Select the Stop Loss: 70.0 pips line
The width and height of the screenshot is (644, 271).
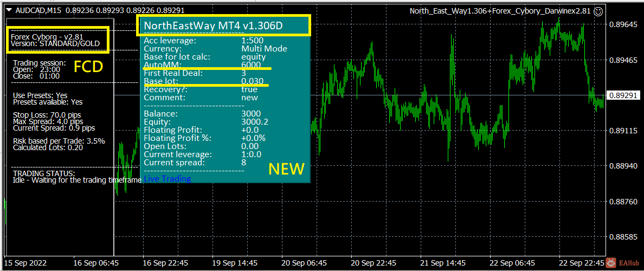pyautogui.click(x=47, y=115)
